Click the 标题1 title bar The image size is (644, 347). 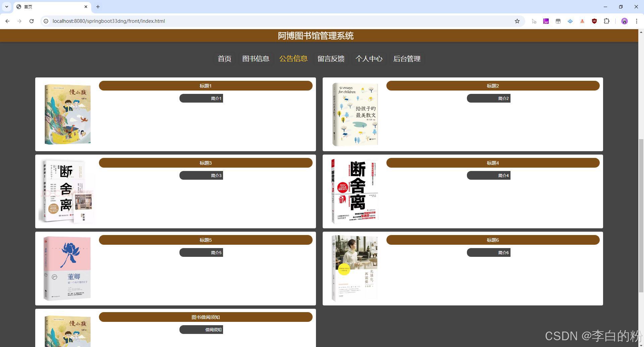(x=206, y=86)
